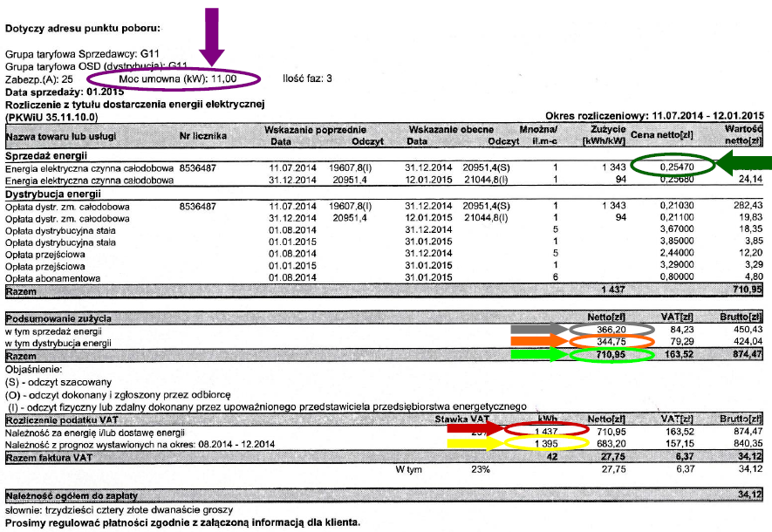Click the orange-circled value 344,75
Viewport: 772px width, 532px height.
point(611,342)
